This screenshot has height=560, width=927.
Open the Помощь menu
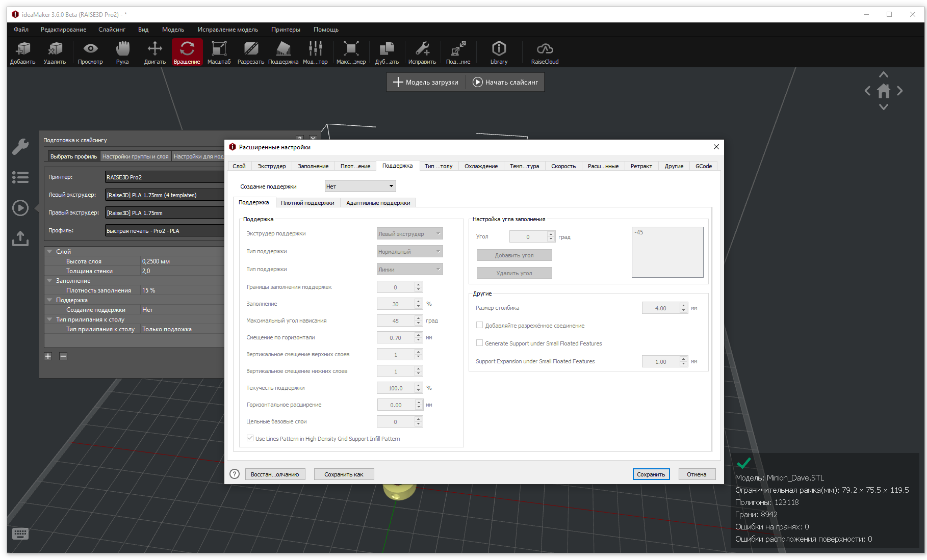326,30
